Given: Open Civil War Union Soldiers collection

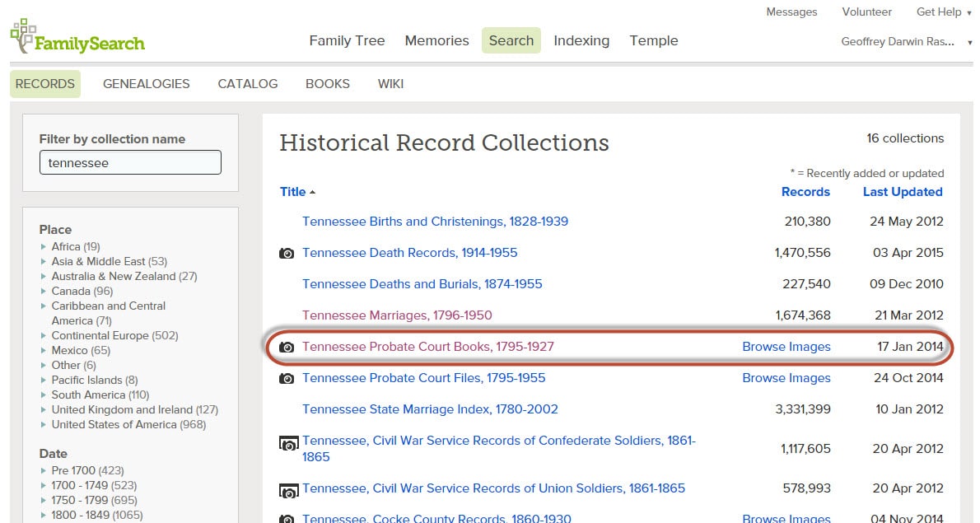Looking at the screenshot, I should point(494,488).
